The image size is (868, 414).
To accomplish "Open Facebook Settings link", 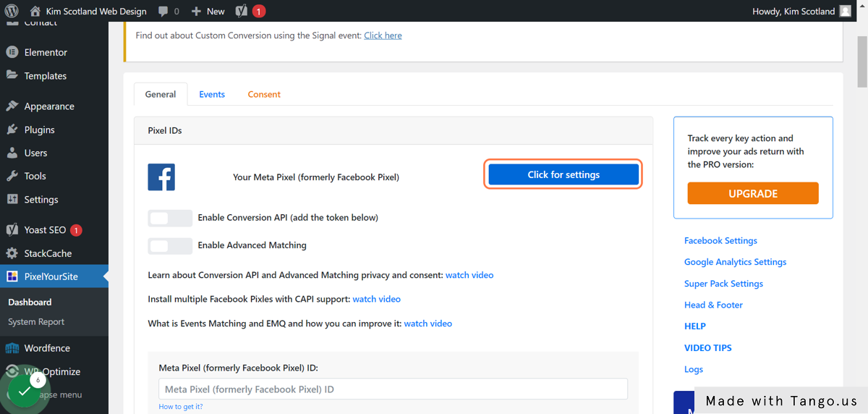I will point(720,240).
